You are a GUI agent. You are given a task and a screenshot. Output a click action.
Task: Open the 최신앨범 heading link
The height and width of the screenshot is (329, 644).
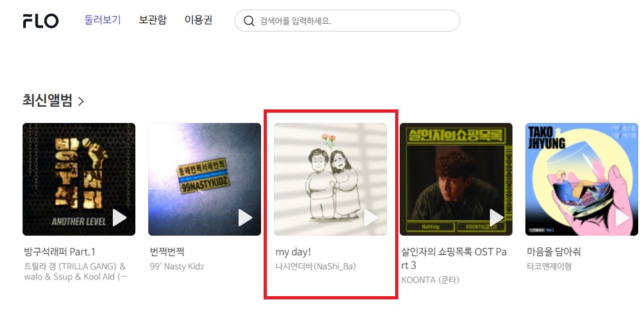pyautogui.click(x=48, y=100)
